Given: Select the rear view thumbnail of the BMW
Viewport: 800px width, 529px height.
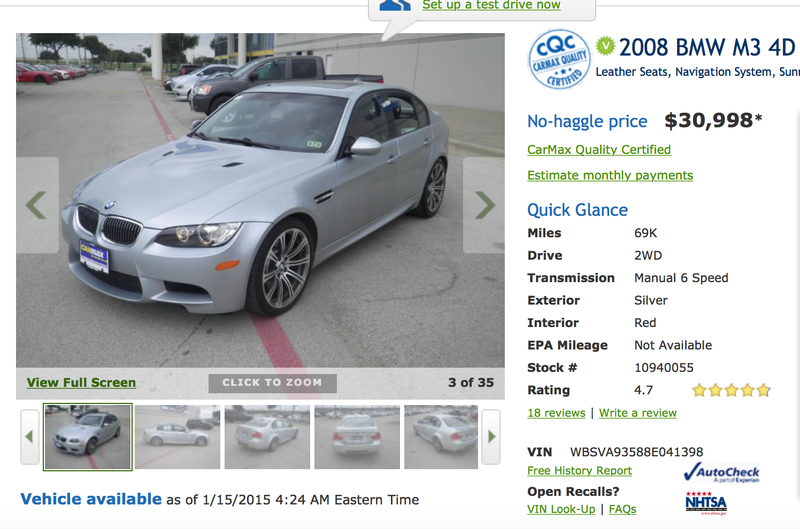Looking at the screenshot, I should coord(357,437).
